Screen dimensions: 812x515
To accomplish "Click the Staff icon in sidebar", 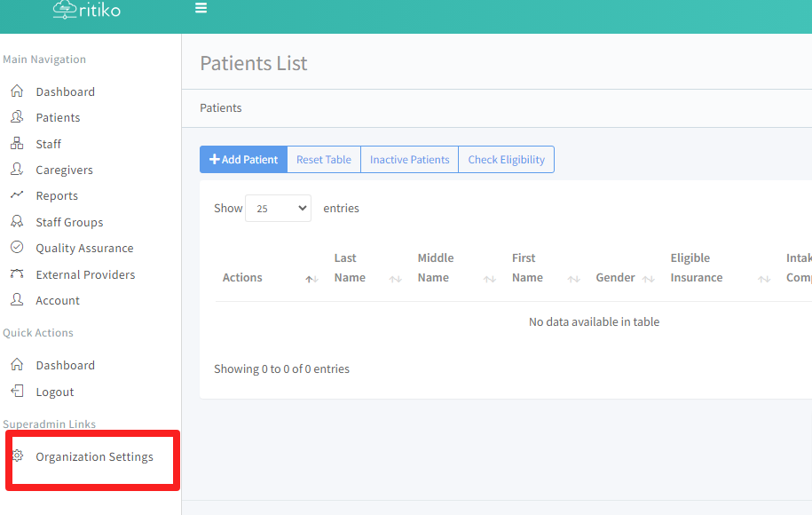I will click(17, 144).
